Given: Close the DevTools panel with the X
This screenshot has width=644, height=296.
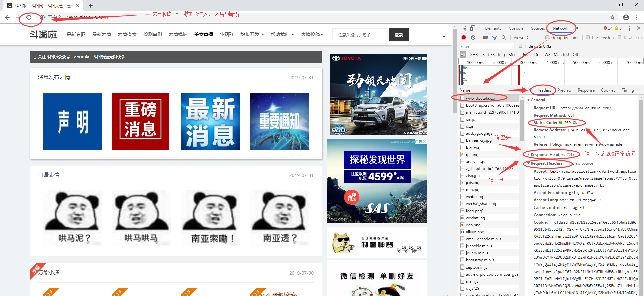Looking at the screenshot, I should point(639,28).
